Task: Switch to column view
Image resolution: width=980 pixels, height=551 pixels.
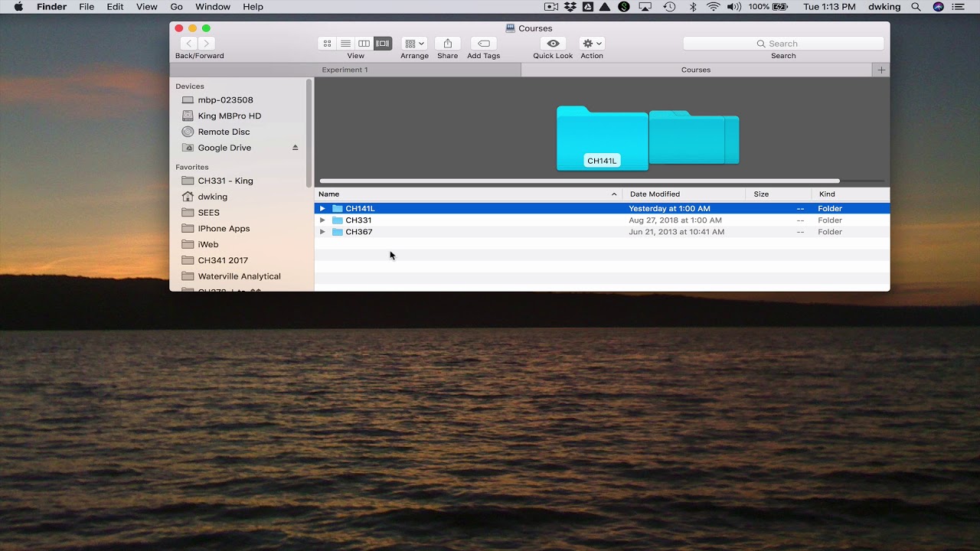Action: [x=364, y=44]
